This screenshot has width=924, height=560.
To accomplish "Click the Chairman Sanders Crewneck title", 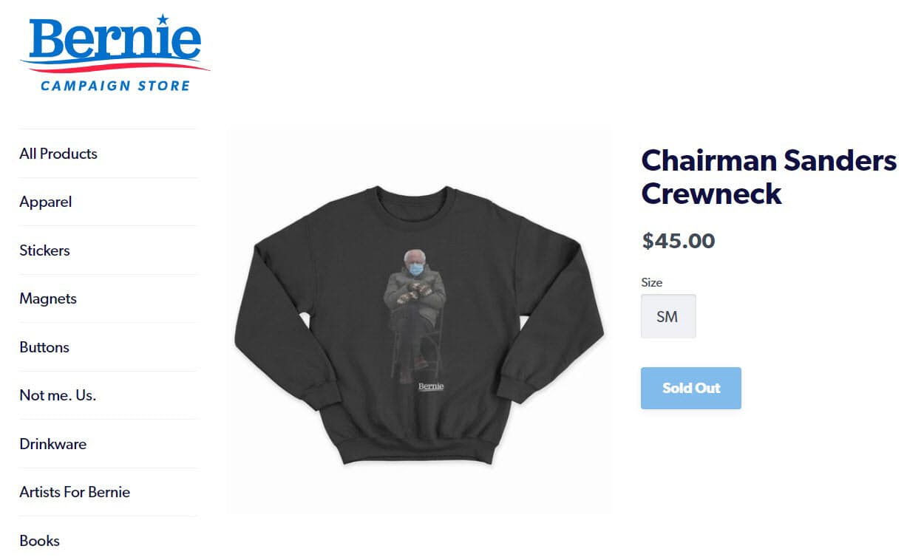I will pyautogui.click(x=769, y=177).
